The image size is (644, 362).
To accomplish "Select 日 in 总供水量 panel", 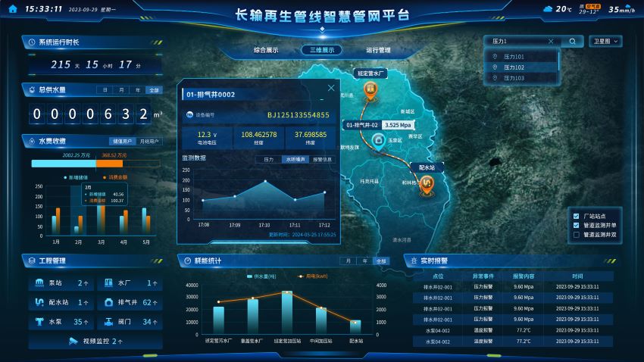I will pyautogui.click(x=105, y=90).
